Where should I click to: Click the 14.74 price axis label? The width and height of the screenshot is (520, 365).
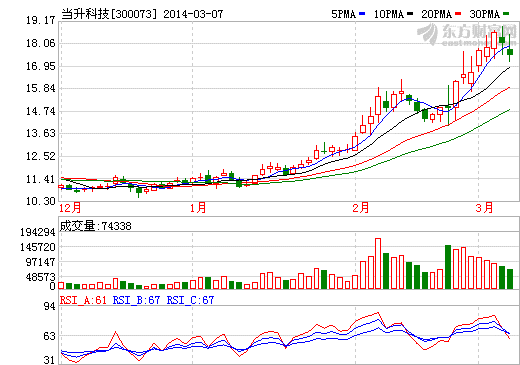(41, 111)
